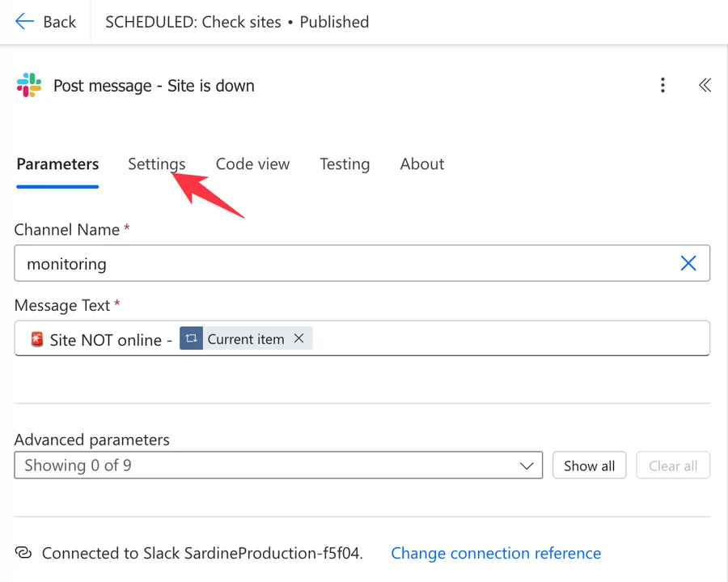Image resolution: width=728 pixels, height=582 pixels.
Task: Click the connection link icon
Action: pyautogui.click(x=23, y=553)
